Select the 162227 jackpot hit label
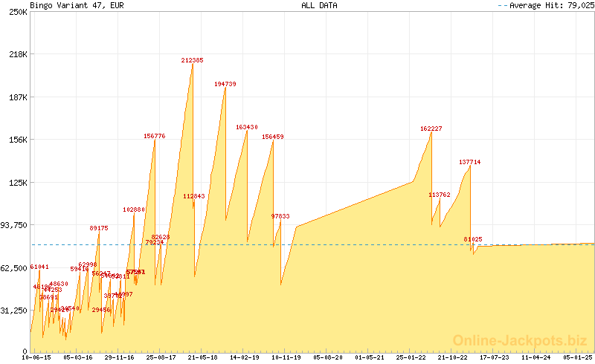The width and height of the screenshot is (595, 364). tap(431, 129)
